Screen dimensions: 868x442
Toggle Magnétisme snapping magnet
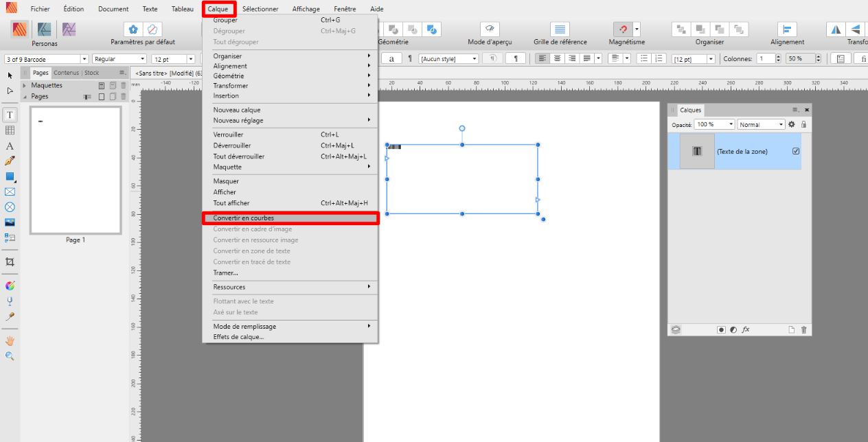(x=622, y=29)
